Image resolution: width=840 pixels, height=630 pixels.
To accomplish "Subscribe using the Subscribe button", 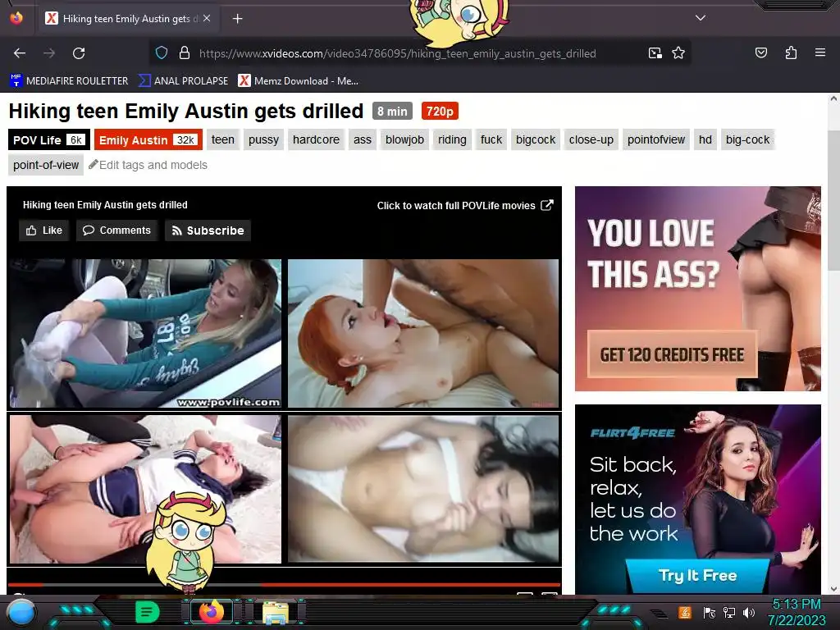I will [208, 231].
